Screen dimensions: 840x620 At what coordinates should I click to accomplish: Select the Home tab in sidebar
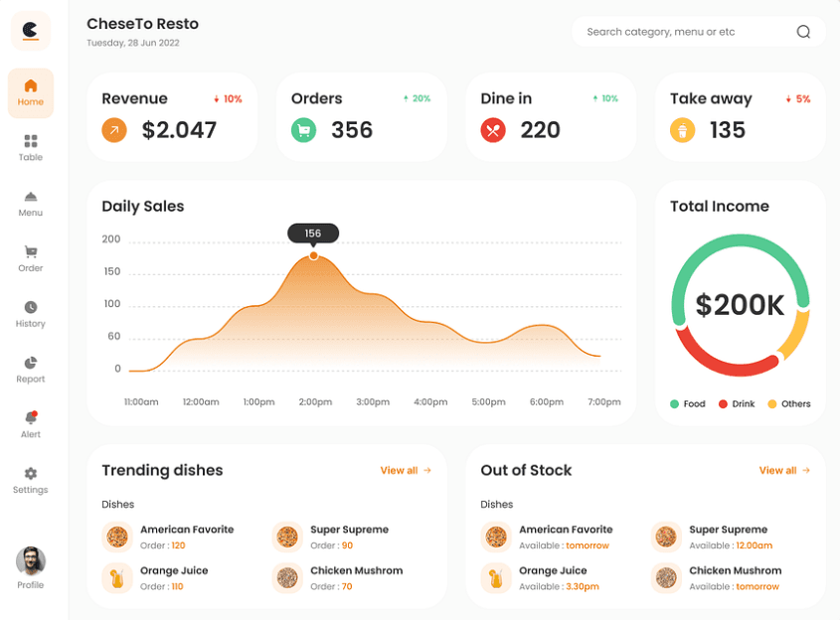click(x=31, y=93)
